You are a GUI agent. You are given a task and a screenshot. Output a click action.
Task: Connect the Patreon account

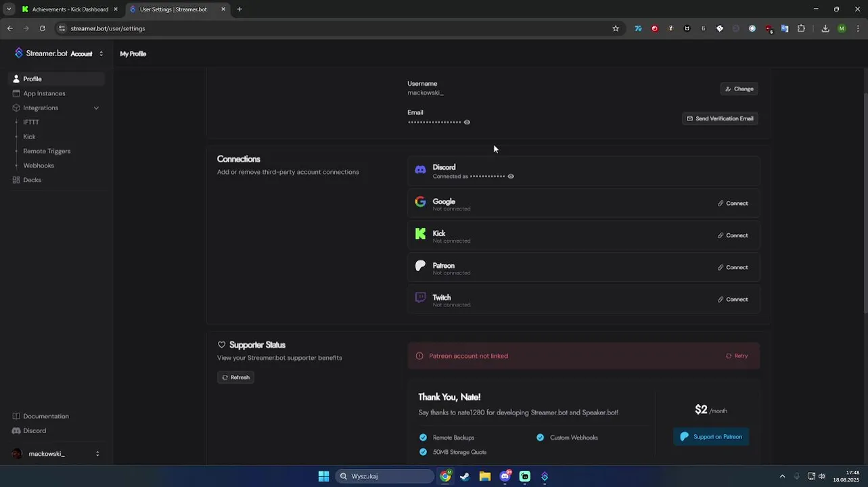tap(733, 267)
